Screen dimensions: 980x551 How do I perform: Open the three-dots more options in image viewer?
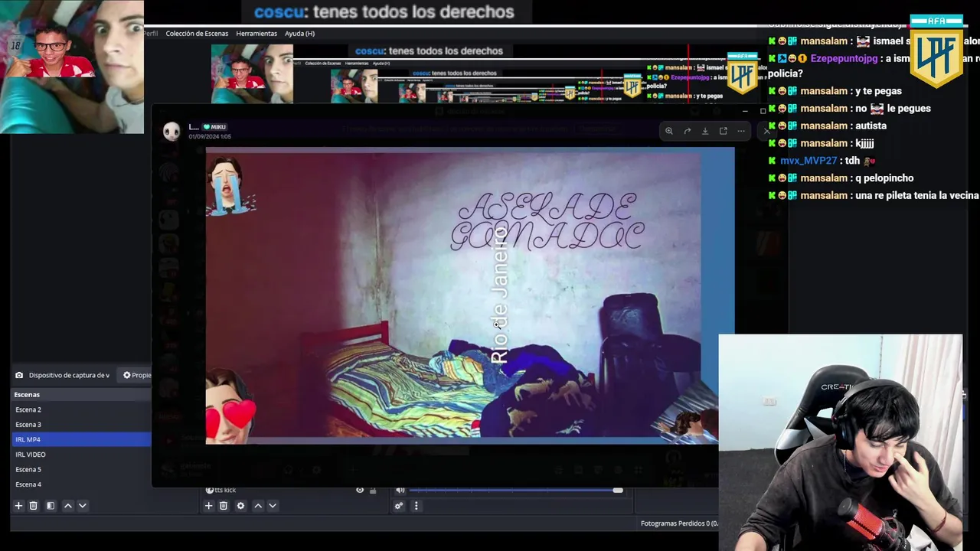click(x=741, y=131)
